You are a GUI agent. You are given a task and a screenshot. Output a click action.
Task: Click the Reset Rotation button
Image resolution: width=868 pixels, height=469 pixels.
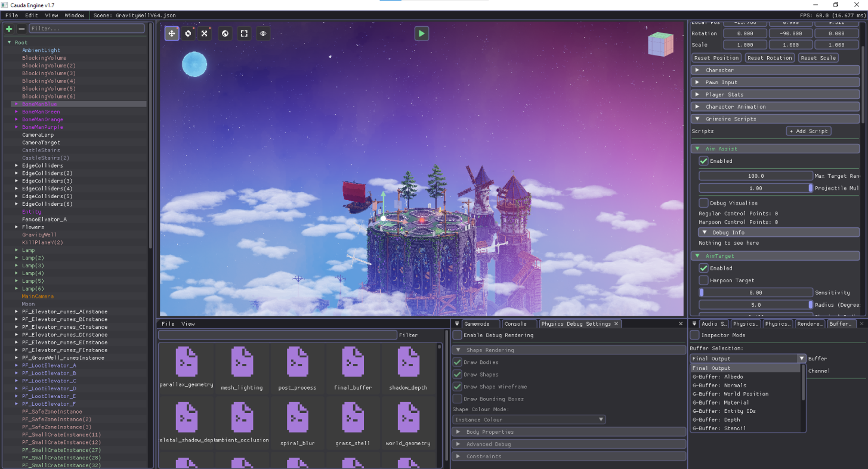click(770, 58)
